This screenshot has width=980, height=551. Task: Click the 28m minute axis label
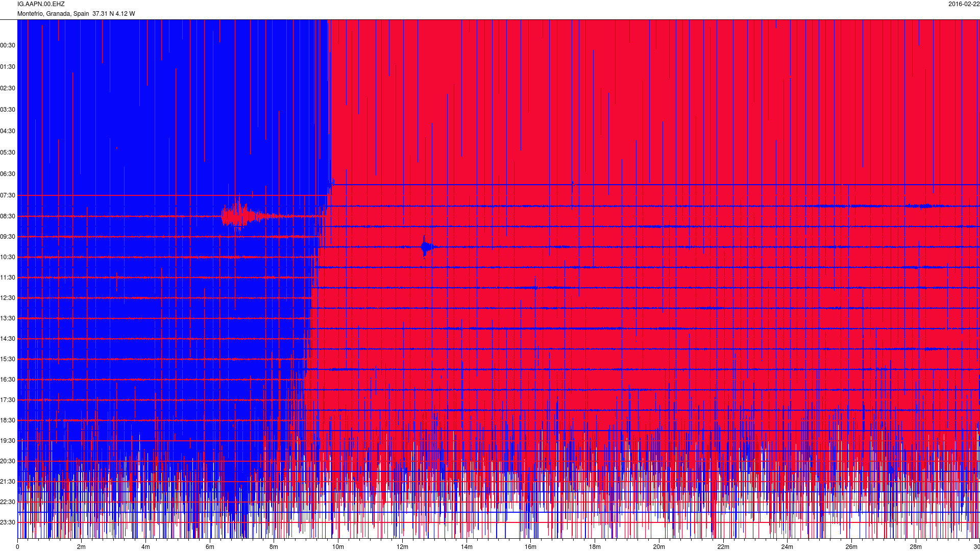click(916, 547)
